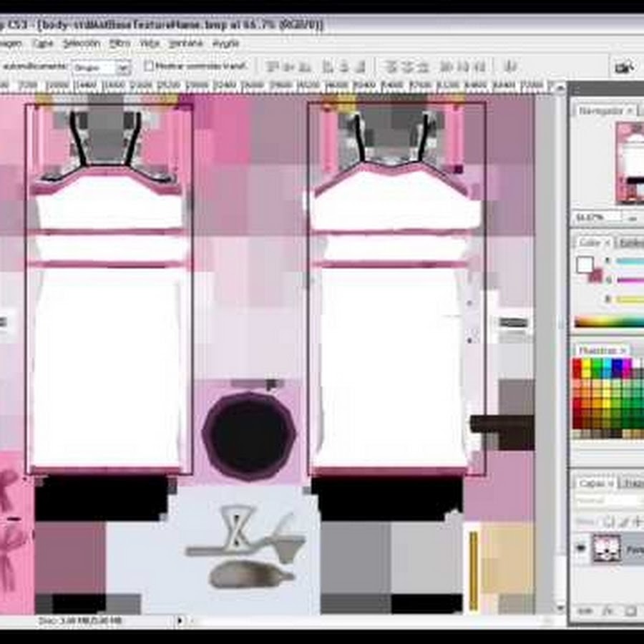Pick a color from the color spectrum ramp

pyautogui.click(x=608, y=322)
